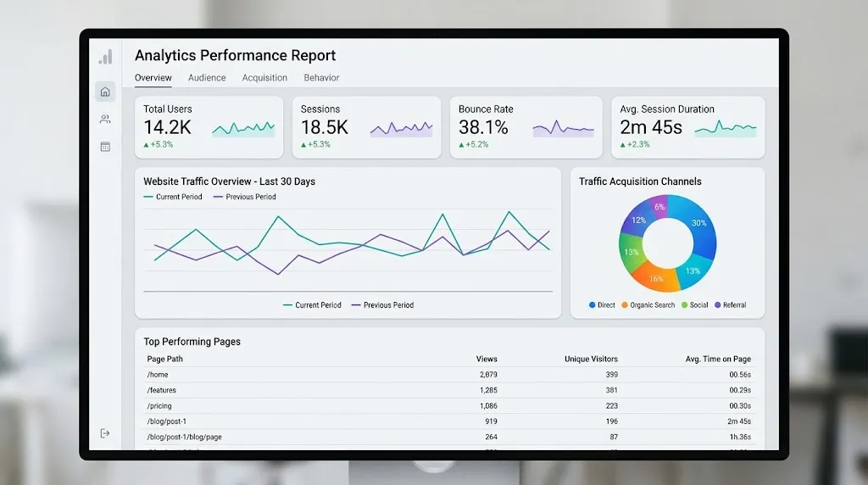Viewport: 868px width, 485px height.
Task: Click the 16% orange donut segment
Action: (656, 278)
